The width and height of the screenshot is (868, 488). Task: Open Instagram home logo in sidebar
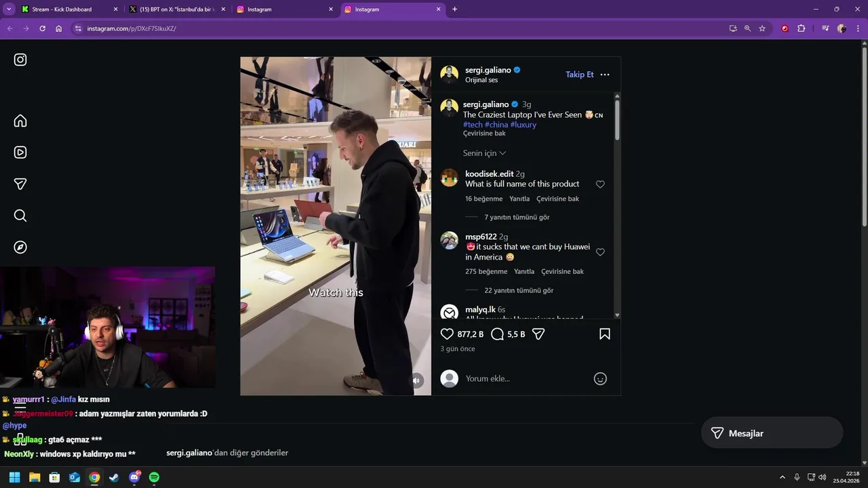point(20,60)
